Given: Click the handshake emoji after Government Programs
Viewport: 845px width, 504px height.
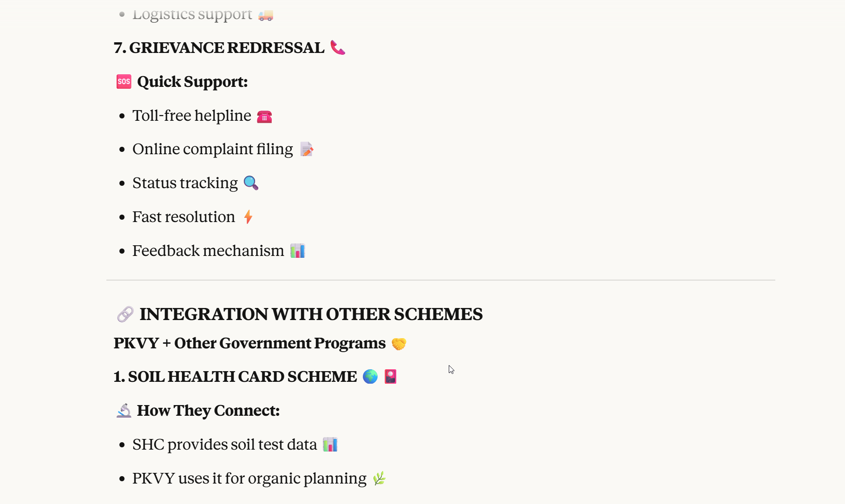Looking at the screenshot, I should click(399, 344).
